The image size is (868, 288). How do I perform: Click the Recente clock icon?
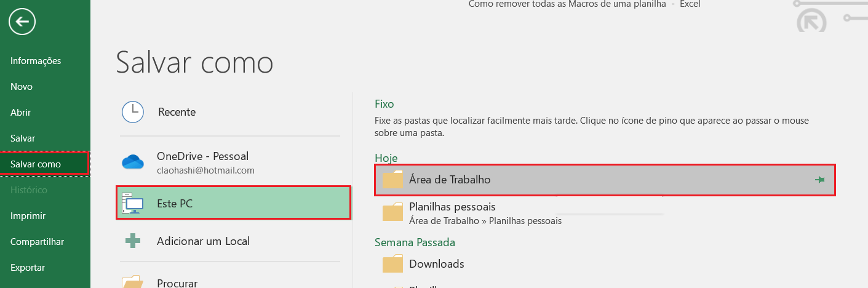pos(132,112)
